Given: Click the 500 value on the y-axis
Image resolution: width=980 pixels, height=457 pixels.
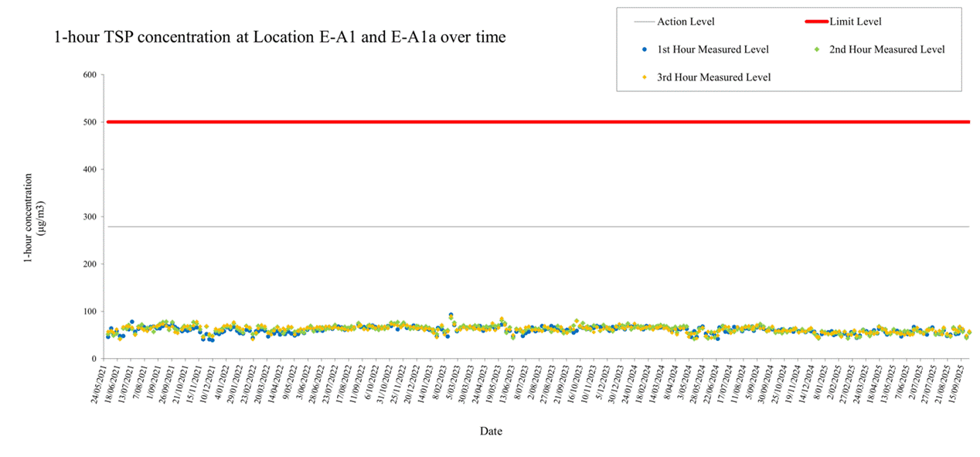Looking at the screenshot, I should coord(88,121).
